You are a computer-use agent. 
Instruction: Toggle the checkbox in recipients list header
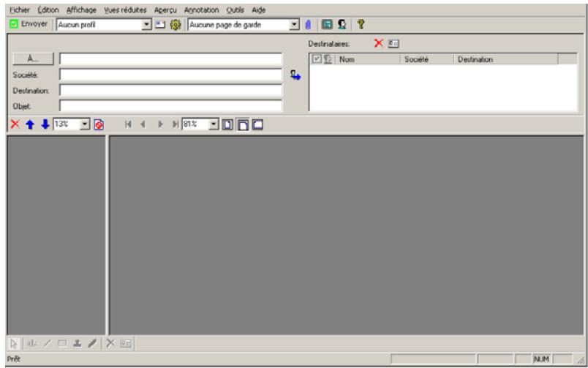[317, 59]
